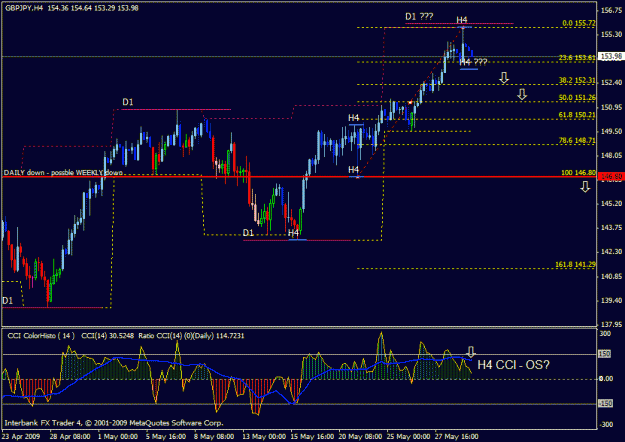
Task: Click the 155.30 price scale value
Action: click(x=611, y=35)
